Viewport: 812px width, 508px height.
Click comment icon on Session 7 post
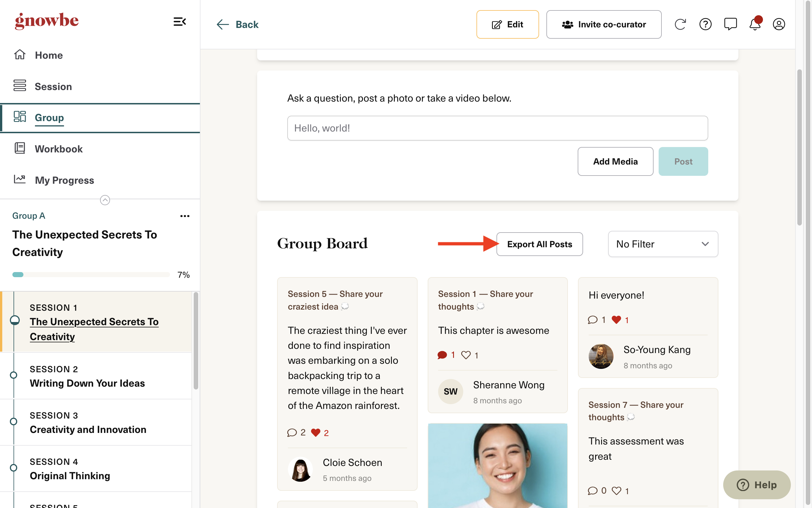pos(593,491)
